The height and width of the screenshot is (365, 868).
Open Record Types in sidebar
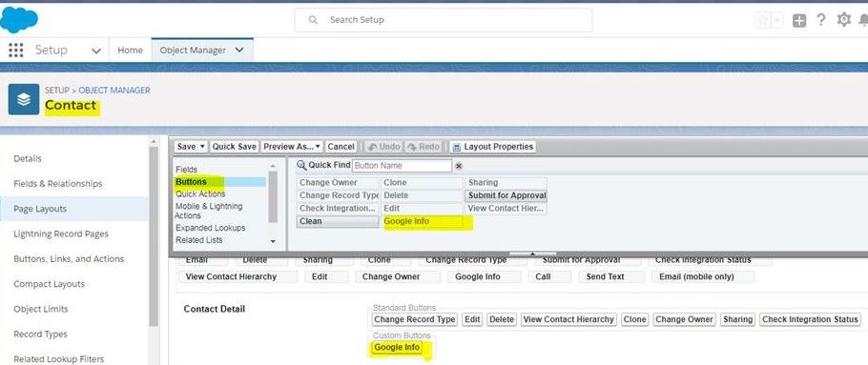click(40, 335)
